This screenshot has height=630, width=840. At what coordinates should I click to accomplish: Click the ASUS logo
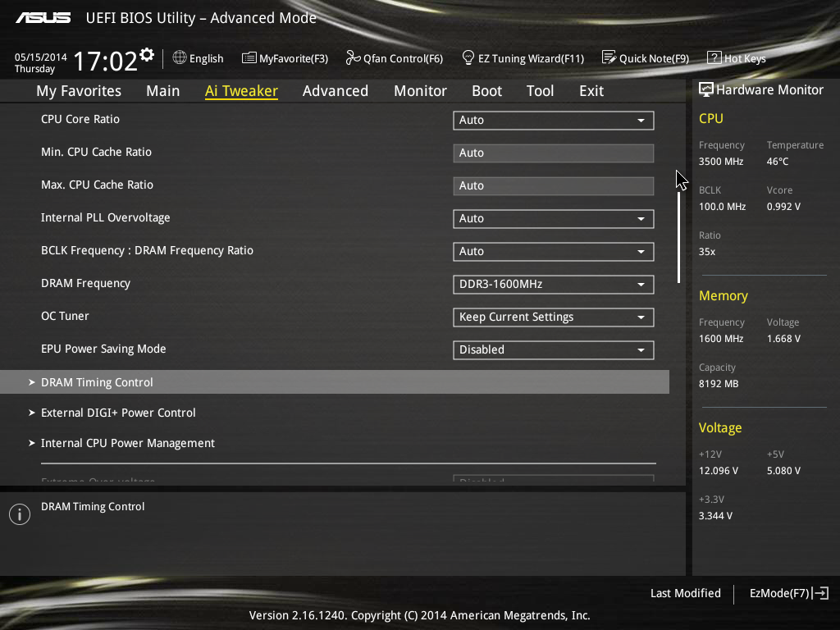tap(43, 18)
